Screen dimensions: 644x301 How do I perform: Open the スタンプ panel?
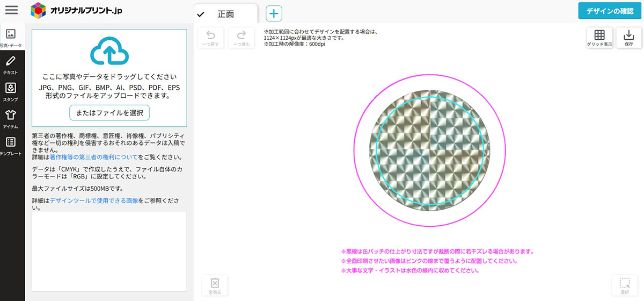click(11, 92)
